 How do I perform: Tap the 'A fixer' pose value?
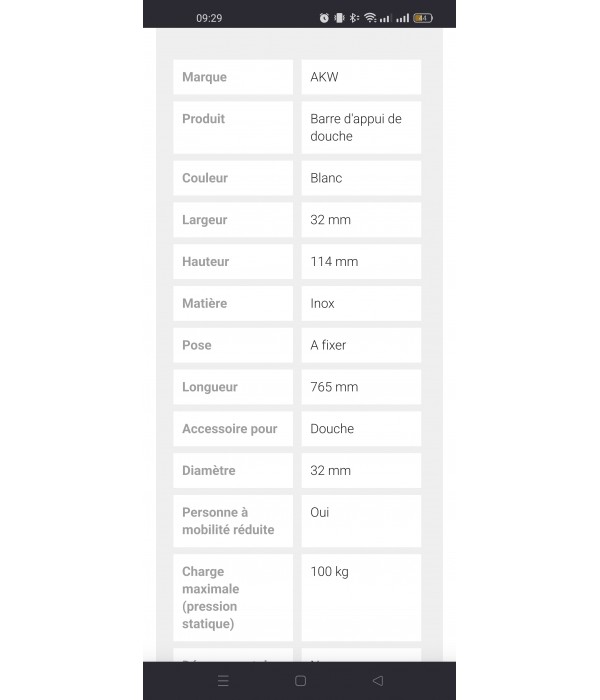tap(361, 346)
